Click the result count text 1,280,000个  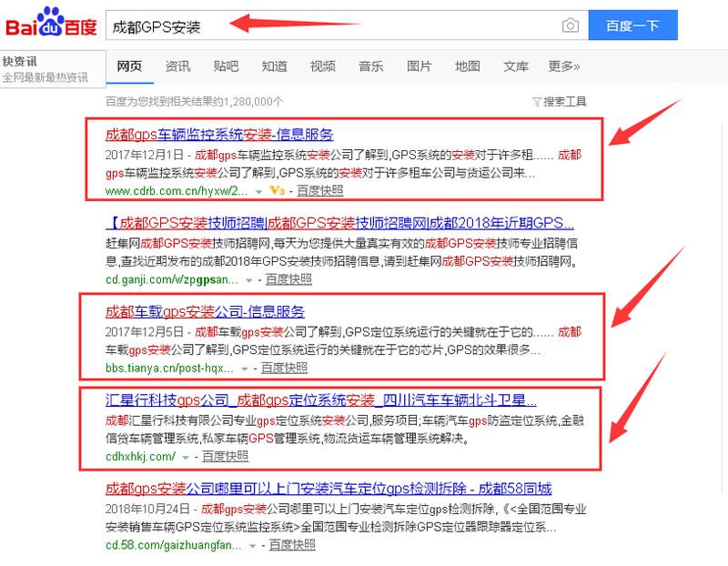[254, 101]
